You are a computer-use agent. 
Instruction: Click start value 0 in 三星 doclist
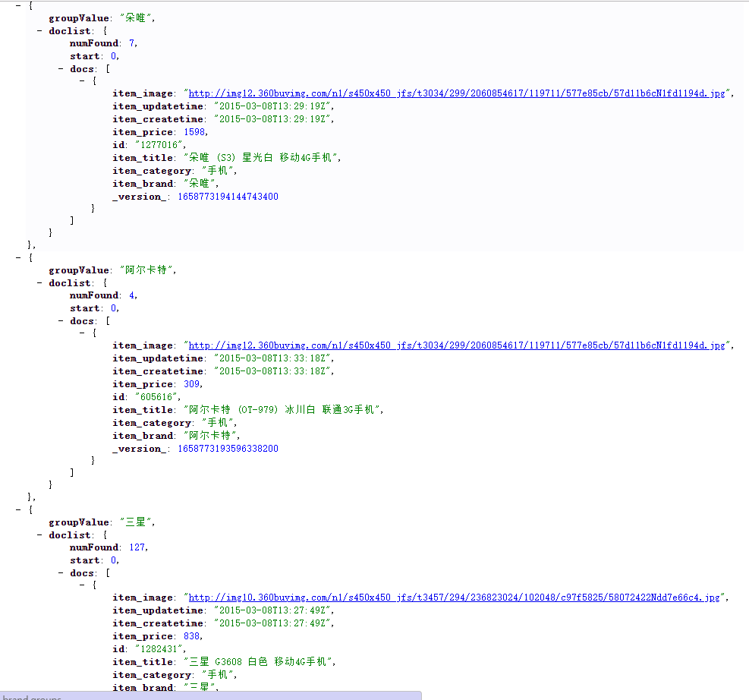click(x=114, y=560)
